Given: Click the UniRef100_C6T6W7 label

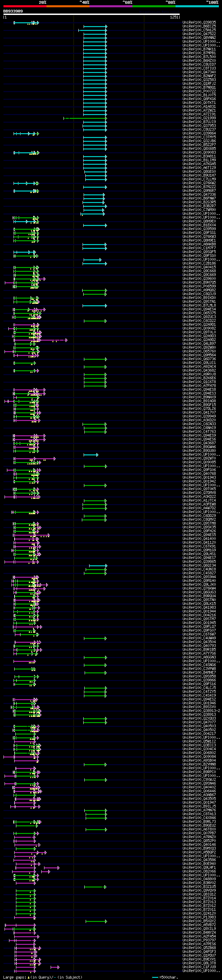Looking at the screenshot, I should [x=199, y=634].
